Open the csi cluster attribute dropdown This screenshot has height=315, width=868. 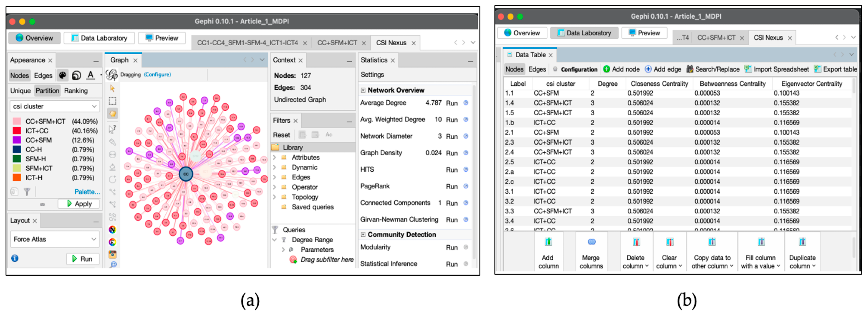coord(55,106)
